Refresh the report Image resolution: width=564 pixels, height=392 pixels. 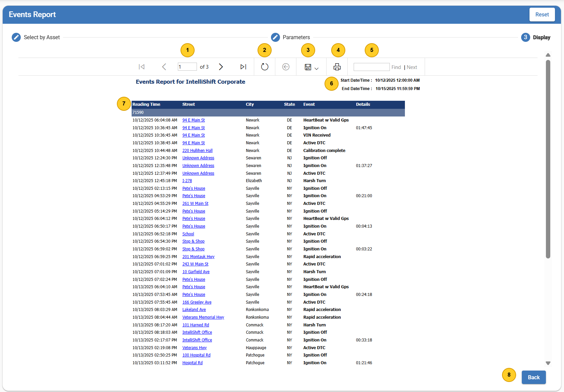[x=265, y=67]
